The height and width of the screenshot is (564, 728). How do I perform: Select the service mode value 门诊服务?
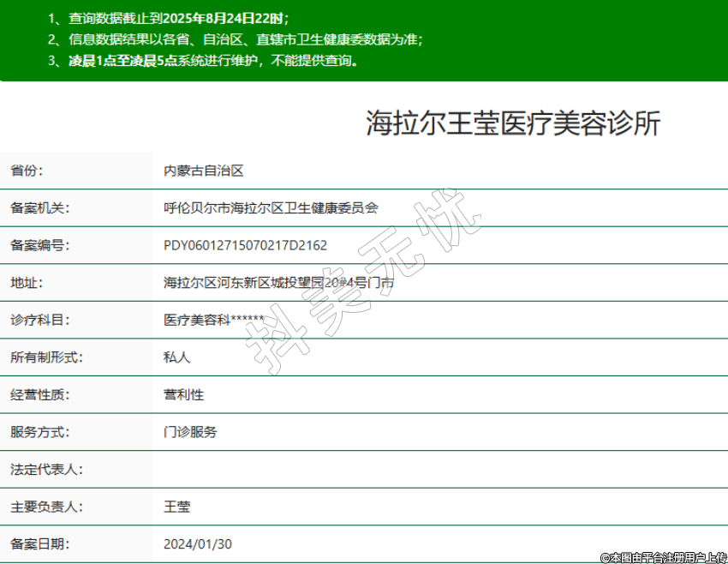[190, 432]
